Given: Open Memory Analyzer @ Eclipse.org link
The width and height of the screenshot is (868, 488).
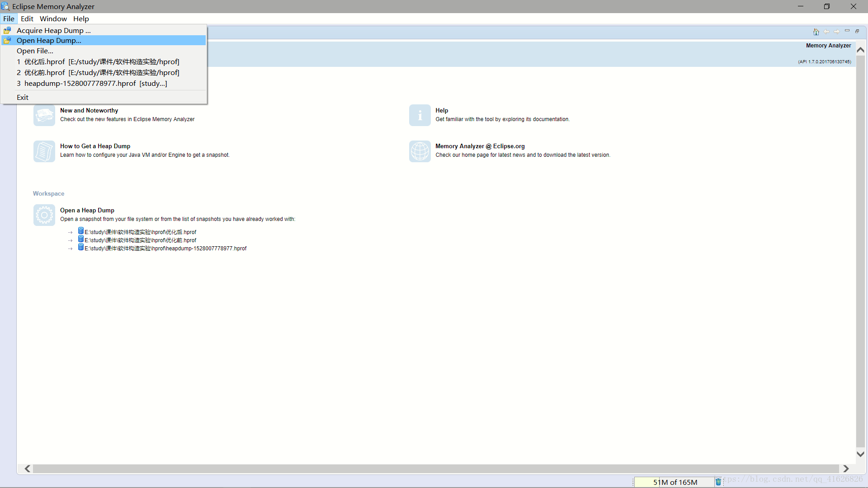Looking at the screenshot, I should click(x=480, y=146).
